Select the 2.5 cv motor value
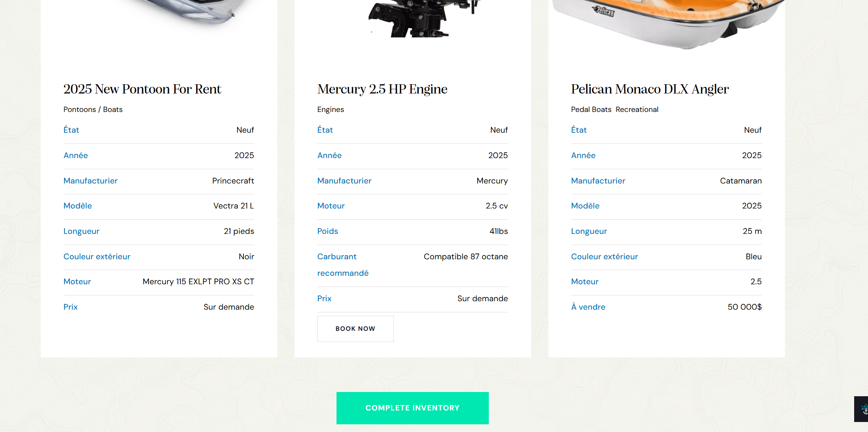The width and height of the screenshot is (868, 432). [497, 206]
